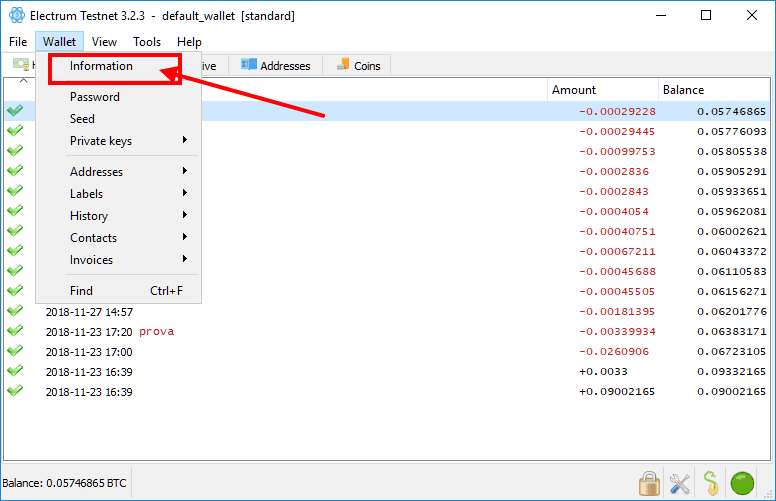Click balance value 0.09332165
This screenshot has width=776, height=501.
(x=731, y=371)
